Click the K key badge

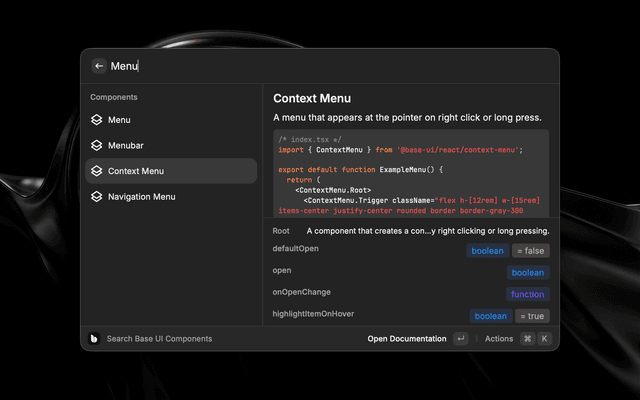click(545, 339)
